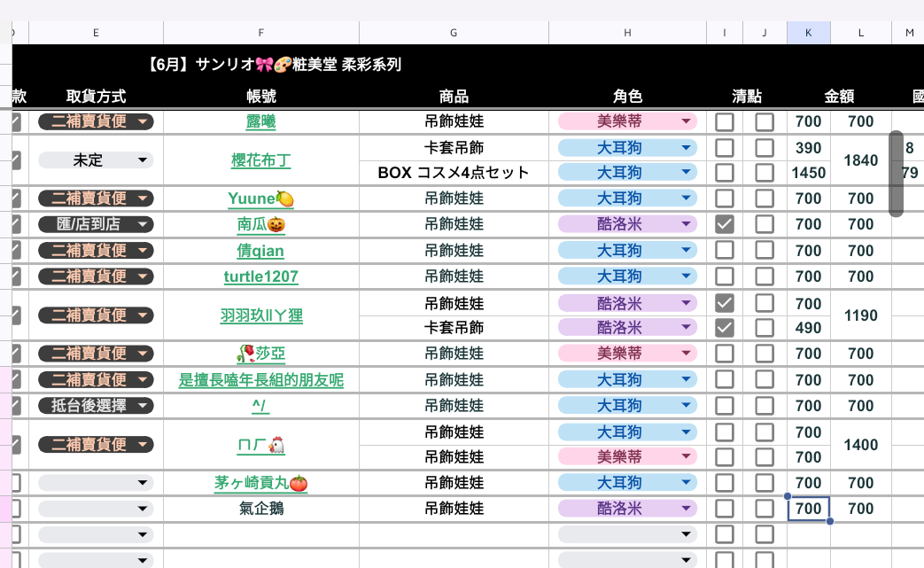Uncheck first 清點 checkbox for 南瓜 row
The width and height of the screenshot is (924, 568).
(x=725, y=224)
